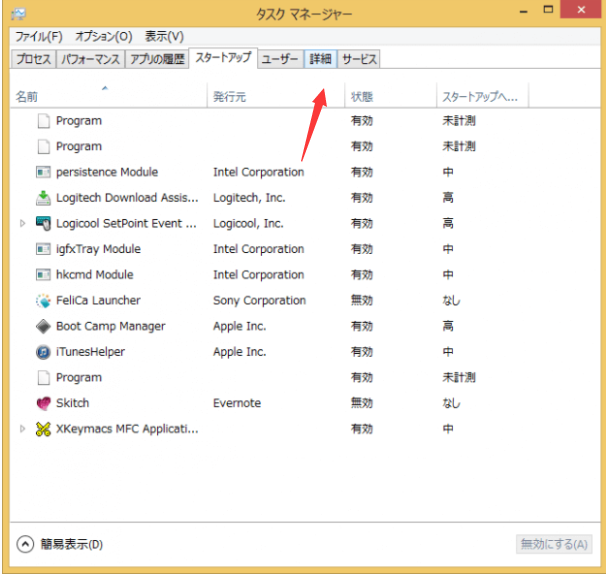Screen dimensions: 606x574
Task: Click the 無効 status of Skitch
Action: click(x=362, y=403)
